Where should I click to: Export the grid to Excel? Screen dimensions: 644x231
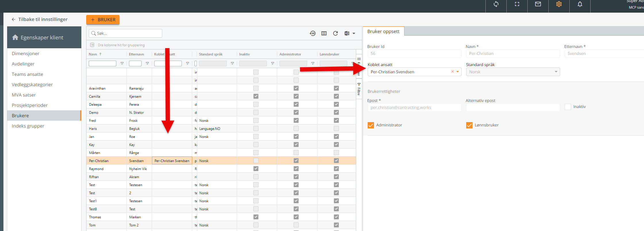coord(347,33)
